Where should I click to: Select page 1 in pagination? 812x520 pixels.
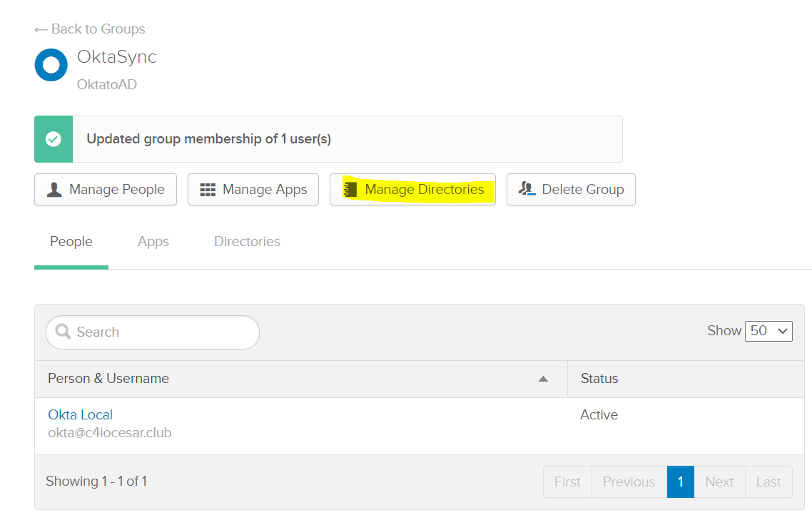click(681, 482)
